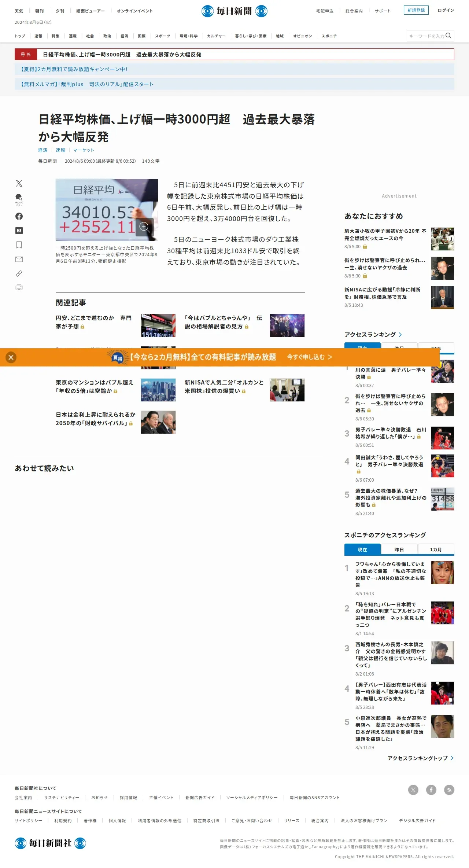Select 経済 in main navigation
469x868 pixels.
[x=125, y=36]
